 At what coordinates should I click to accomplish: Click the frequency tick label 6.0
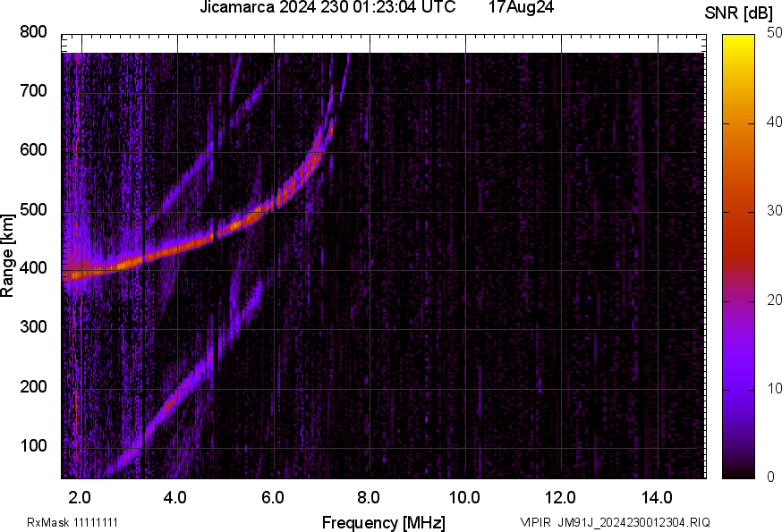pos(272,497)
